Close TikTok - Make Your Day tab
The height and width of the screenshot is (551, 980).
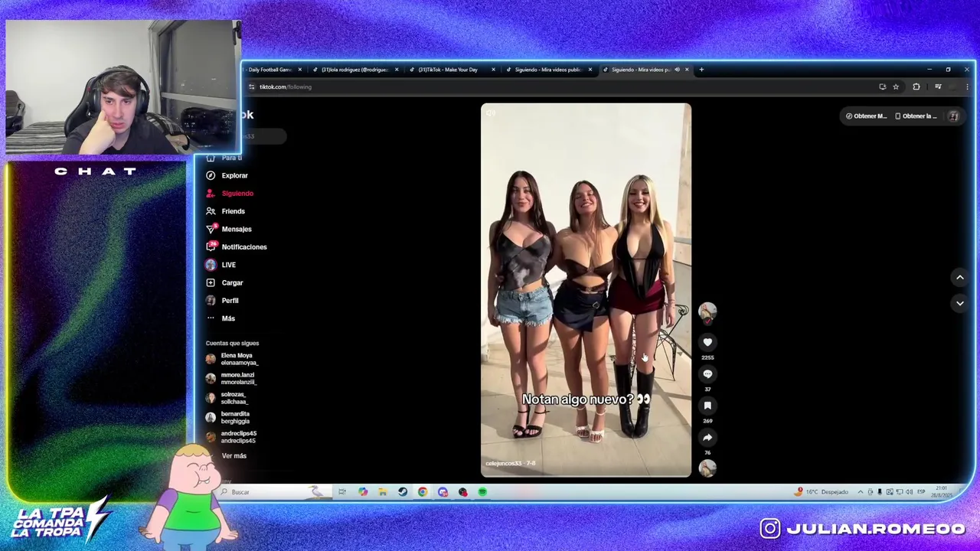click(493, 70)
